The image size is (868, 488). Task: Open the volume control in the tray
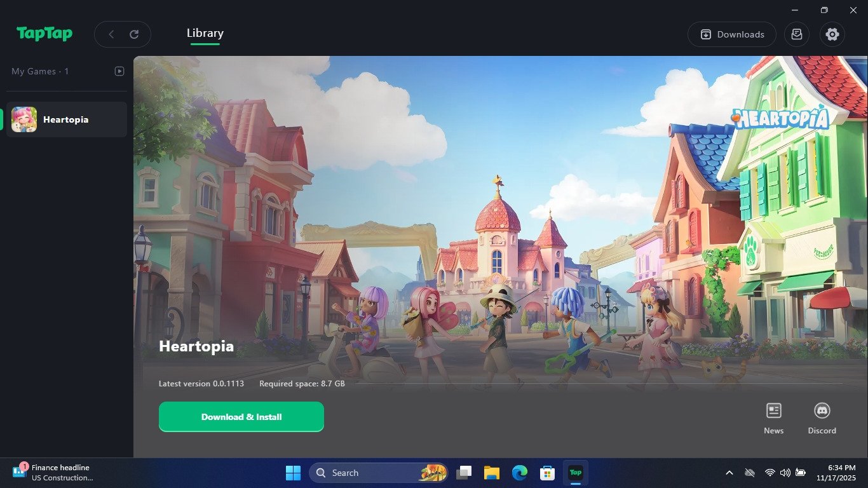pos(785,473)
